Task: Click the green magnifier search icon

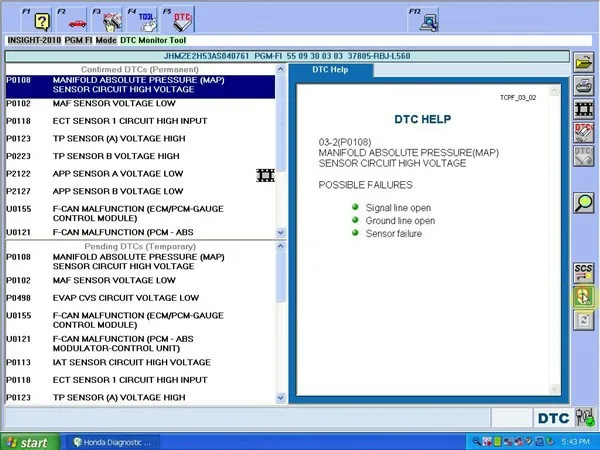Action: (x=584, y=203)
